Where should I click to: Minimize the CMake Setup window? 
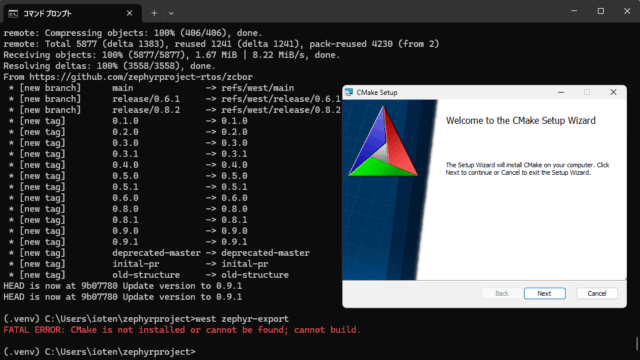coord(561,92)
